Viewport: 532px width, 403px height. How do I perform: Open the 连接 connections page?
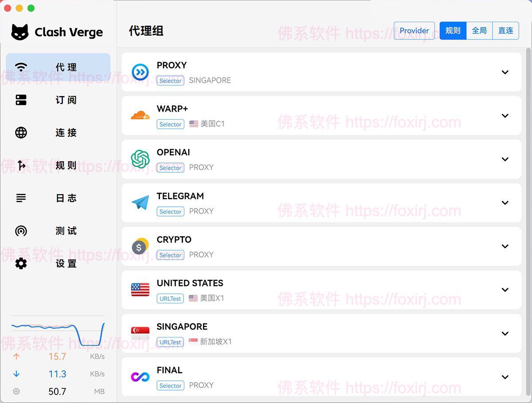(x=58, y=133)
